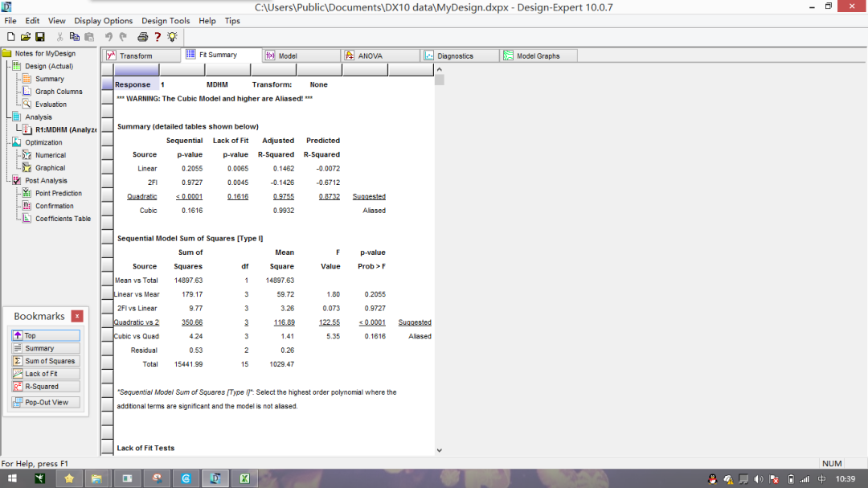Open Graph Columns in the tree
The height and width of the screenshot is (488, 868).
point(59,92)
